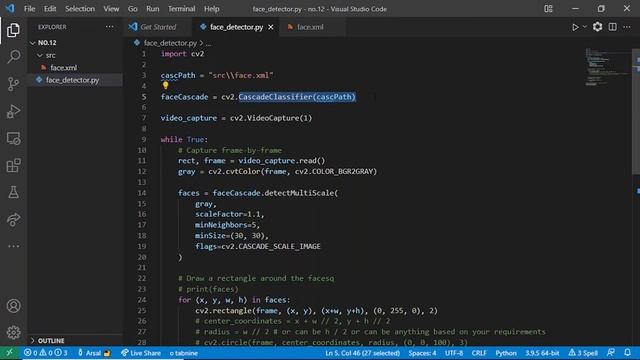The image size is (640, 360).
Task: Change end of line sequence CRLF
Action: coord(479,353)
